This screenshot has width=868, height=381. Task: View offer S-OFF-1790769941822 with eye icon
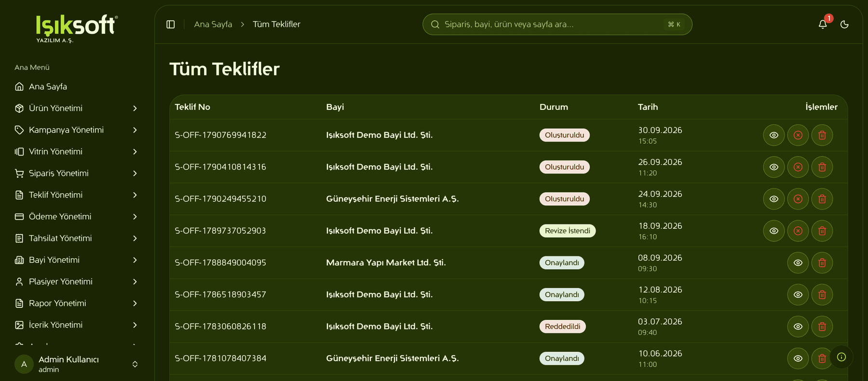tap(774, 135)
